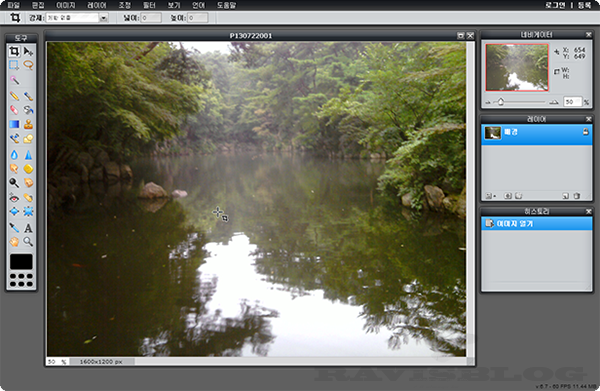Viewport: 600px width, 391px height.
Task: Select the Lasso tool
Action: pos(28,65)
